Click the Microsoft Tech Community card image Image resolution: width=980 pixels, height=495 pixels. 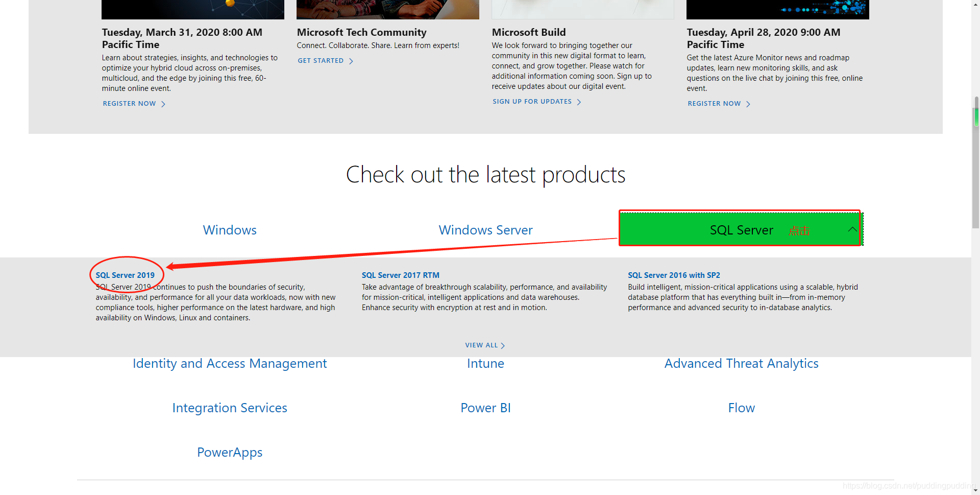[388, 10]
